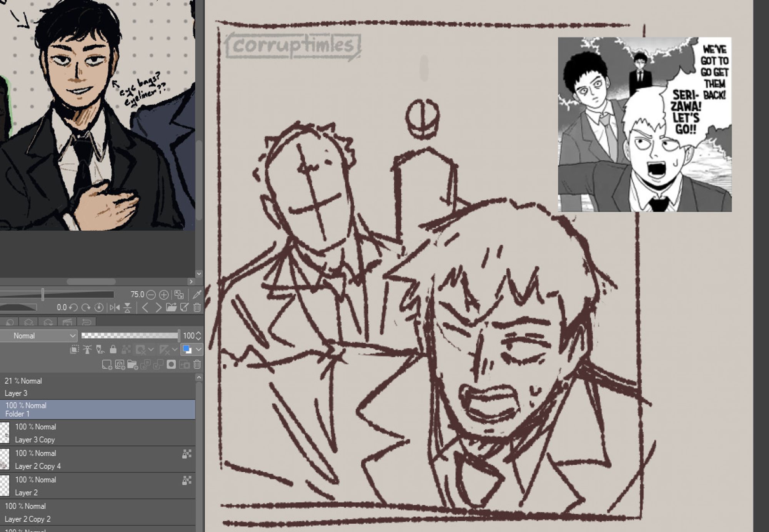
Task: Open ruler range dropdown arrow
Action: (175, 350)
